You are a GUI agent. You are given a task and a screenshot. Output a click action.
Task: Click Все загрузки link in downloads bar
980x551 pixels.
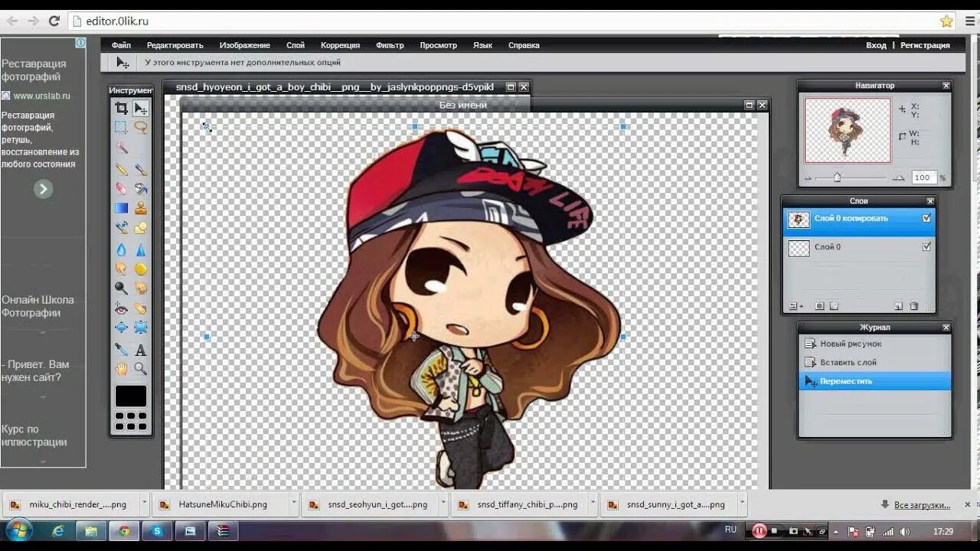pyautogui.click(x=922, y=505)
